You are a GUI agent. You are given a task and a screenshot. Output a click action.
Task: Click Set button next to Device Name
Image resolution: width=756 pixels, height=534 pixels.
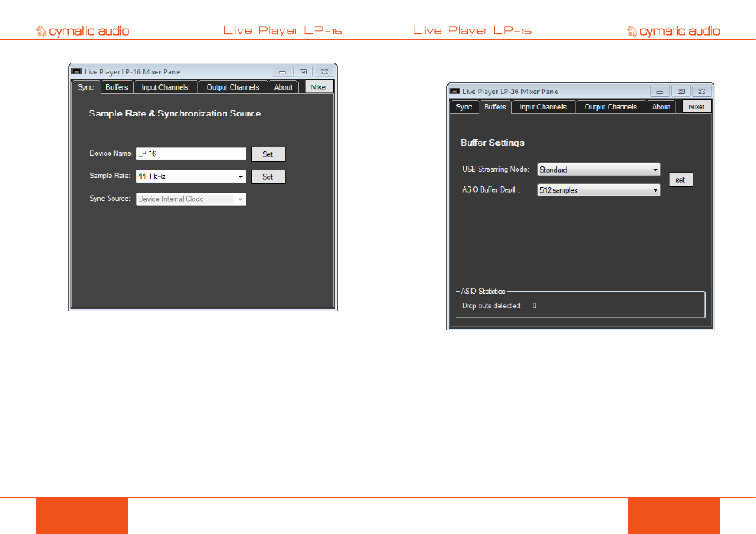(268, 154)
